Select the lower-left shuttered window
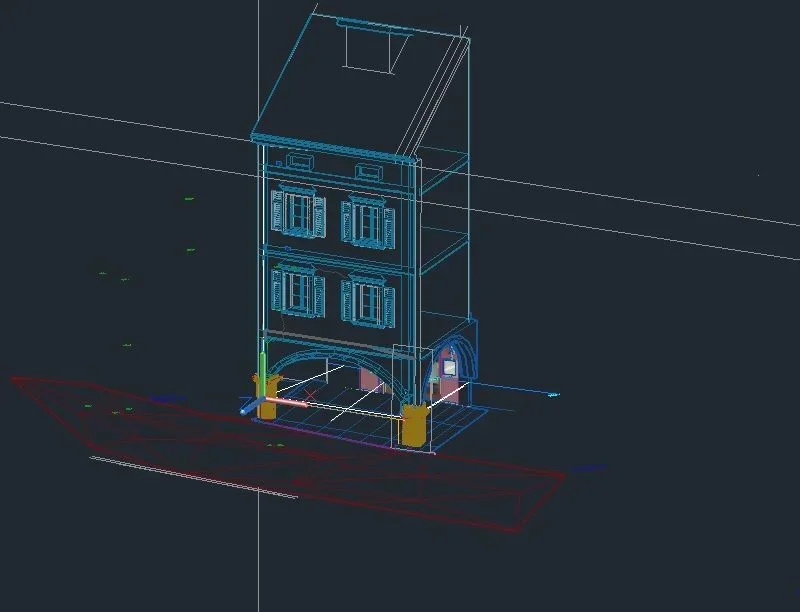 (x=298, y=291)
